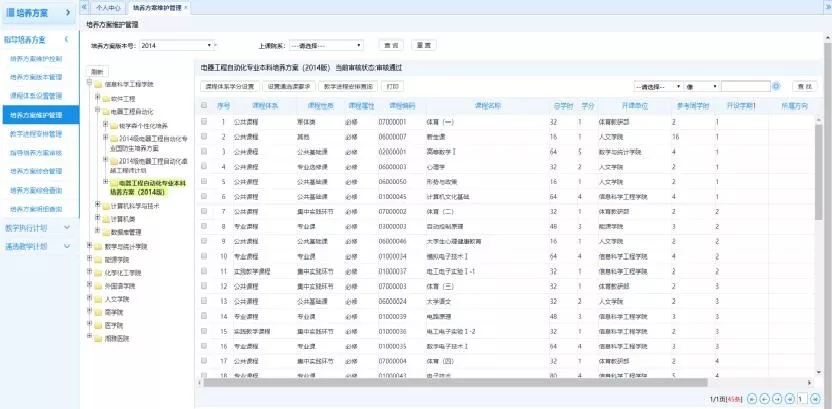Screen dimensions: 832x409
Task: Tick the checkbox for row 1 体育（一）
Action: coord(204,121)
